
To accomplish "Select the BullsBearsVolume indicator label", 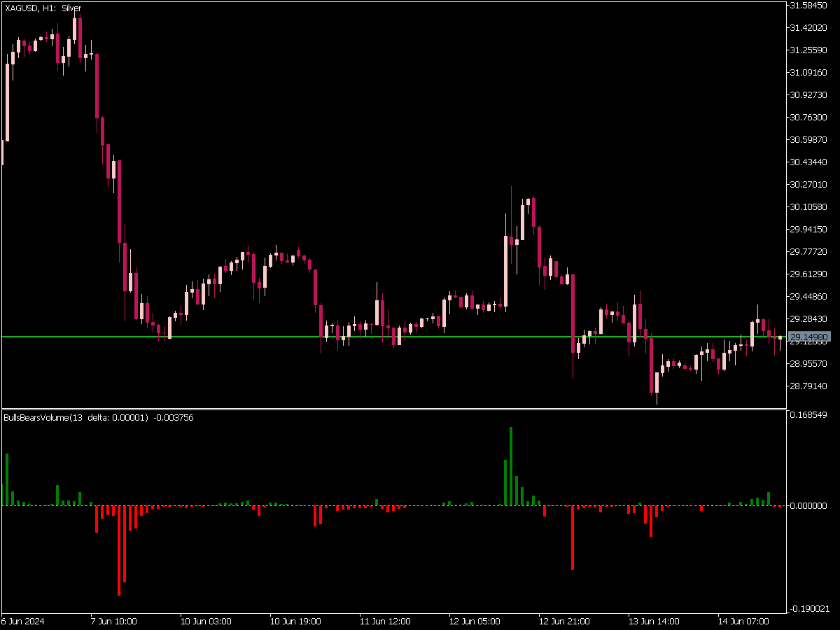I will (99, 418).
